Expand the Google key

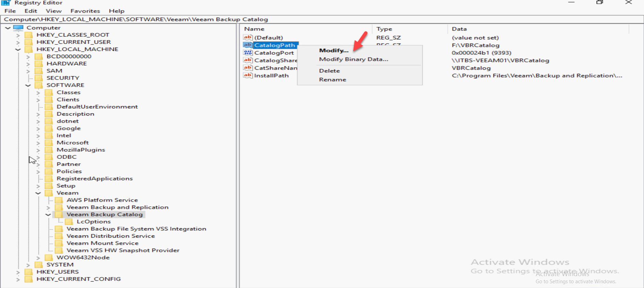pos(38,129)
